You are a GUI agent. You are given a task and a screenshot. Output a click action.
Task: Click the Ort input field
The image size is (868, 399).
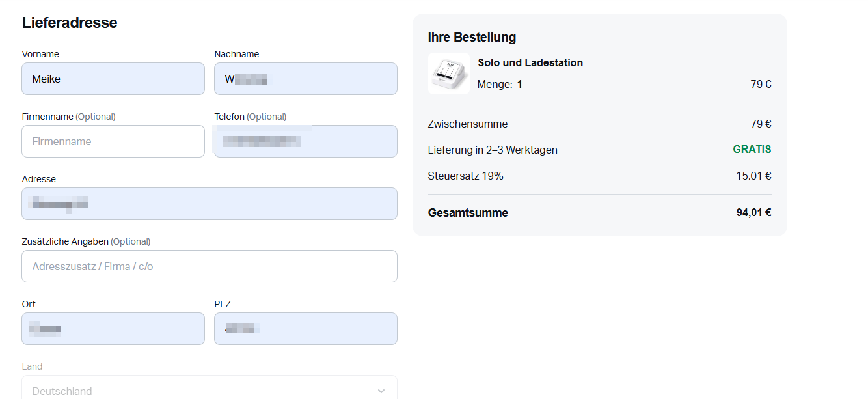pos(113,329)
